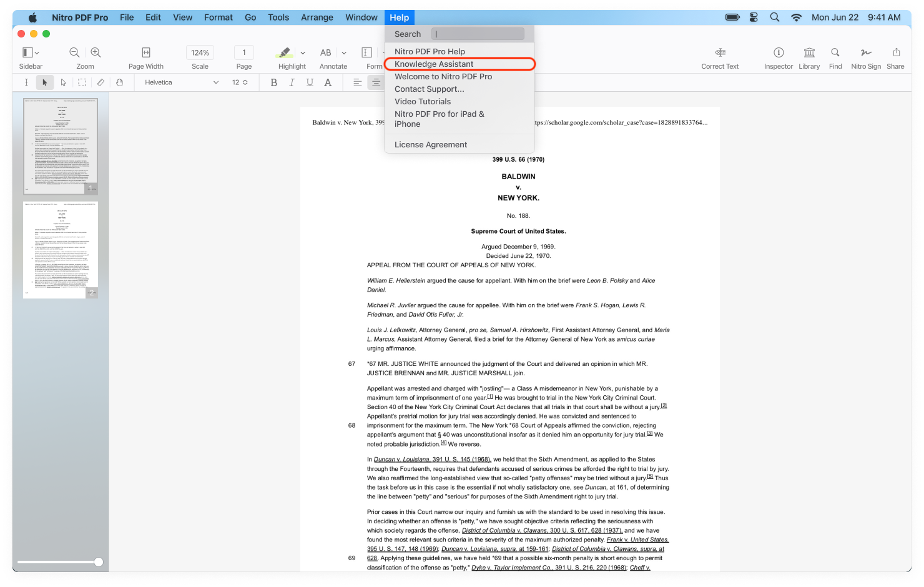Select the Correct Text tool

pyautogui.click(x=720, y=52)
